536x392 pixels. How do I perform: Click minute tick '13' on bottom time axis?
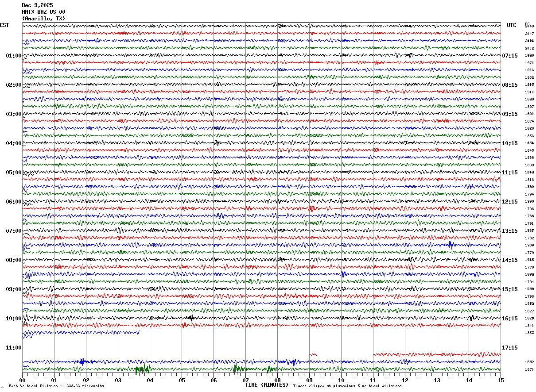[437, 380]
